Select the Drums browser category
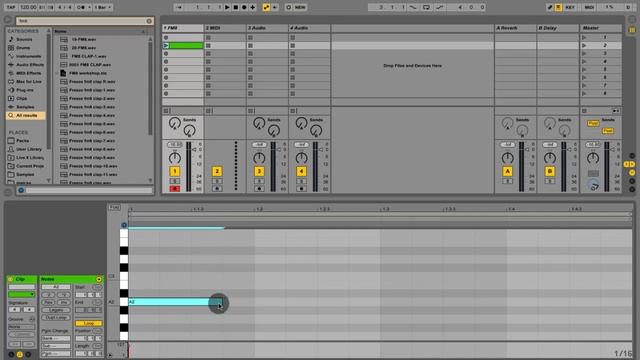The image size is (640, 360). 23,48
